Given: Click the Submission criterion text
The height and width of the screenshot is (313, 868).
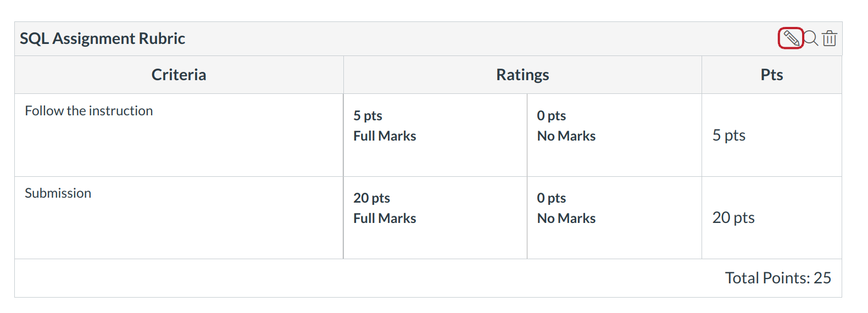Looking at the screenshot, I should point(58,193).
